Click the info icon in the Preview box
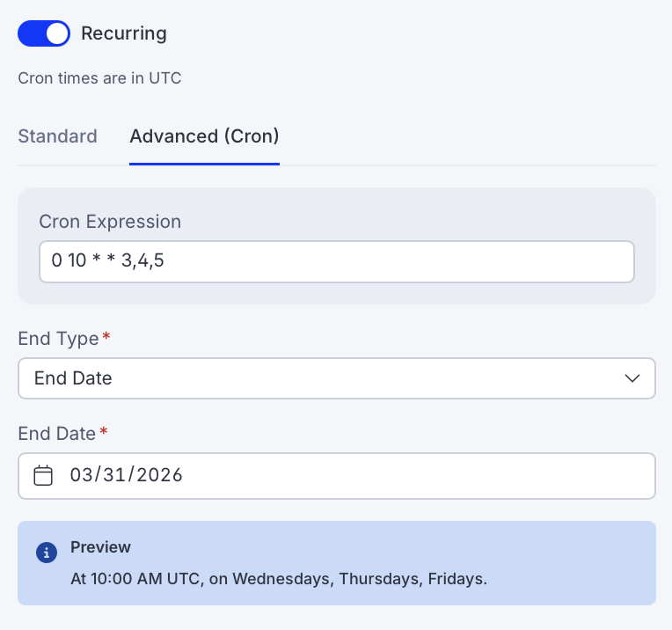 (47, 553)
